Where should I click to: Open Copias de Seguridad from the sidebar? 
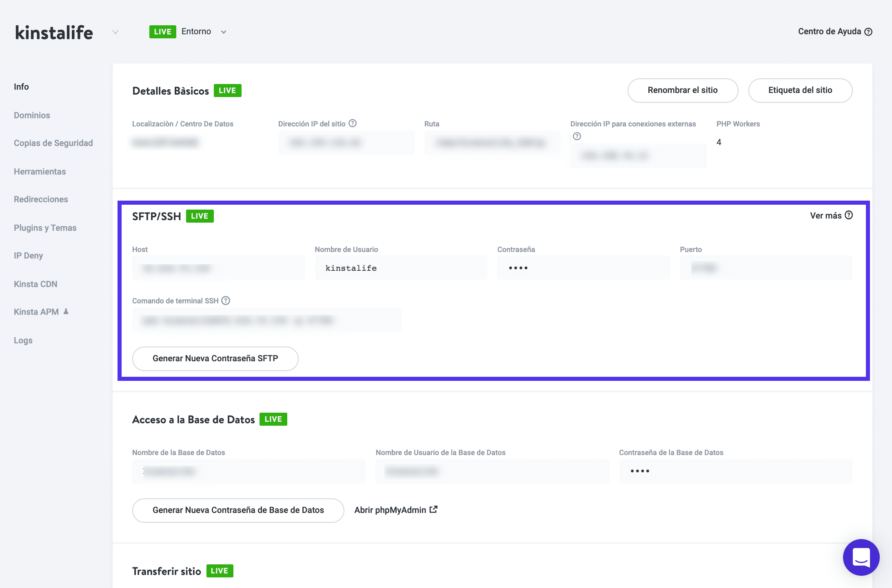53,143
